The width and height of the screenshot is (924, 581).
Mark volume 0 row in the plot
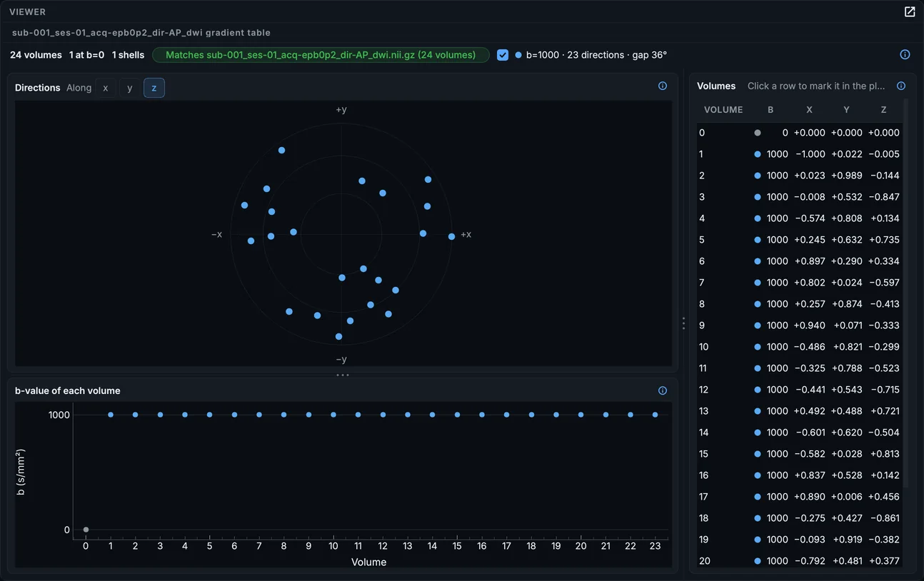click(800, 133)
